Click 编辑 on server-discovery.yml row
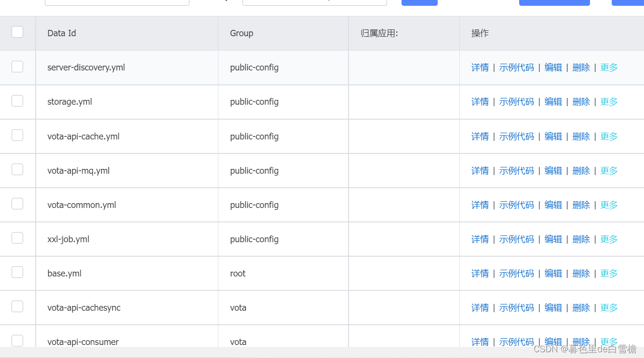The height and width of the screenshot is (358, 644). tap(553, 68)
